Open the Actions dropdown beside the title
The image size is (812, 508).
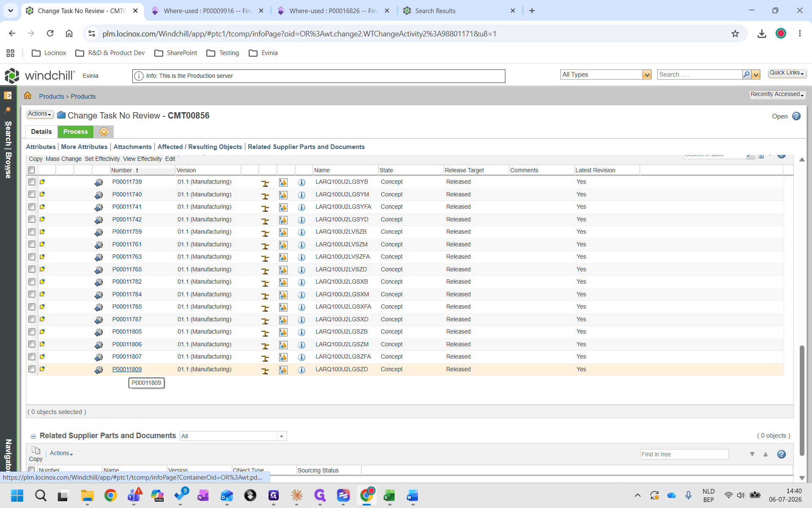click(40, 114)
